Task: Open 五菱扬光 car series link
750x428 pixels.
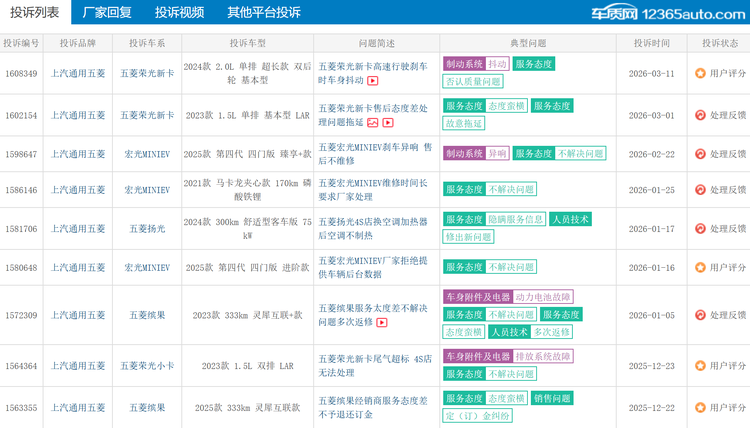Action: click(147, 229)
